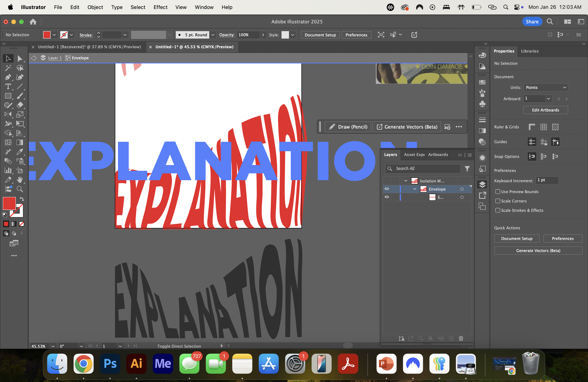Click the Style swatch in control bar

coord(285,35)
